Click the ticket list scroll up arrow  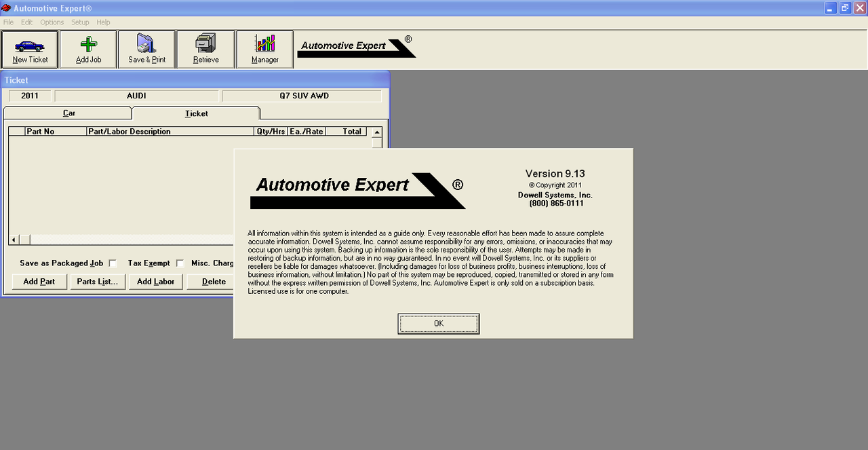pos(377,132)
